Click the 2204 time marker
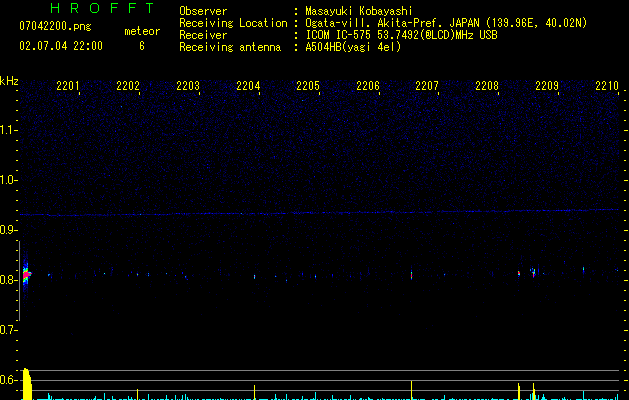The height and width of the screenshot is (400, 629). pyautogui.click(x=248, y=86)
